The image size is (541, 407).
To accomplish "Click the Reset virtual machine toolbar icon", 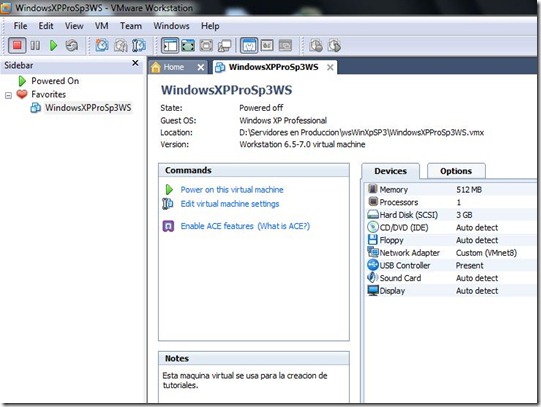I will click(71, 45).
